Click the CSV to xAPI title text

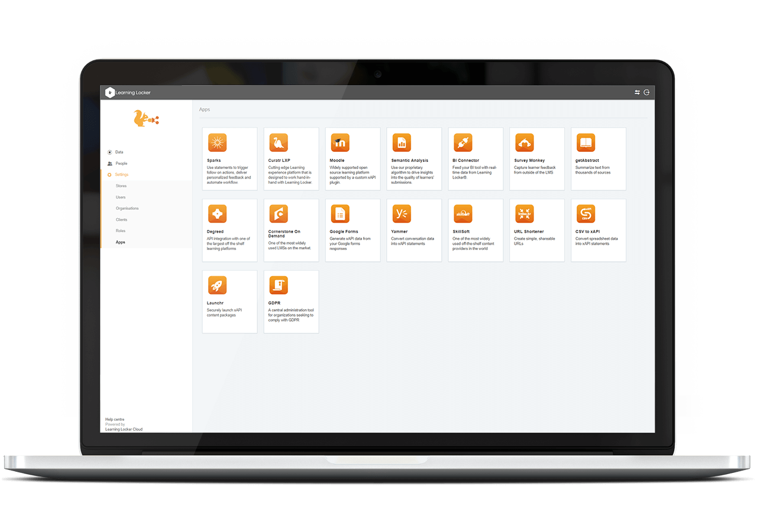tap(589, 232)
